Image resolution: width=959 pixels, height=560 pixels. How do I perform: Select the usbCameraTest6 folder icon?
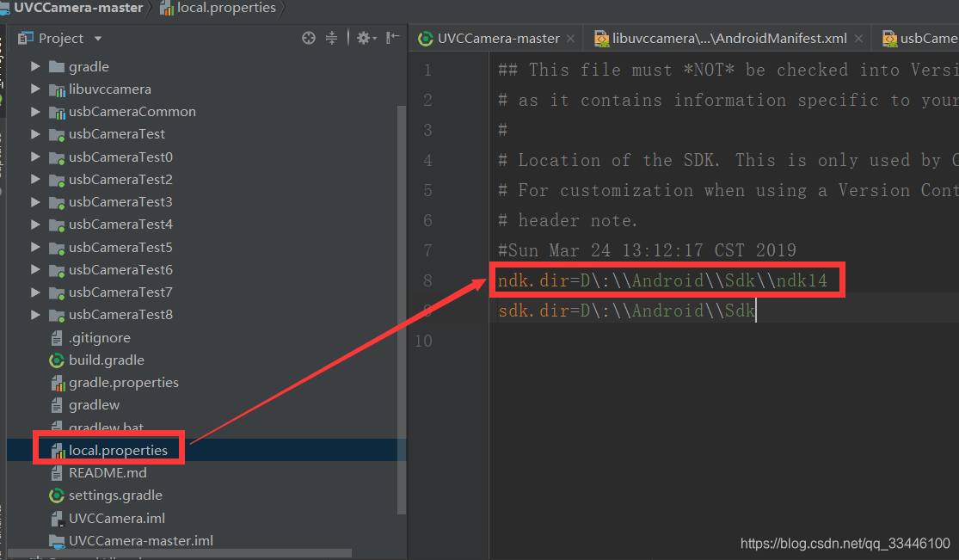pos(57,270)
